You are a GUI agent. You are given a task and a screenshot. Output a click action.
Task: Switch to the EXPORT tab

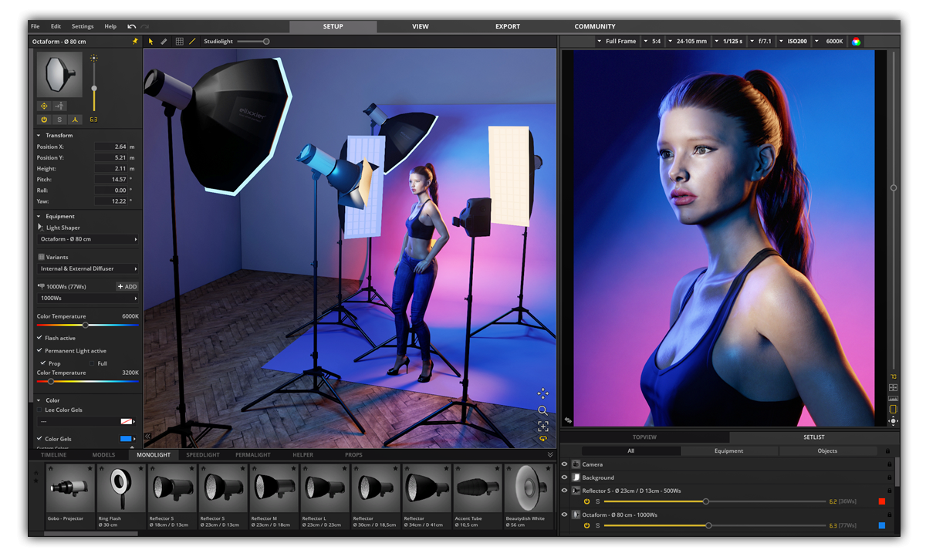tap(507, 26)
